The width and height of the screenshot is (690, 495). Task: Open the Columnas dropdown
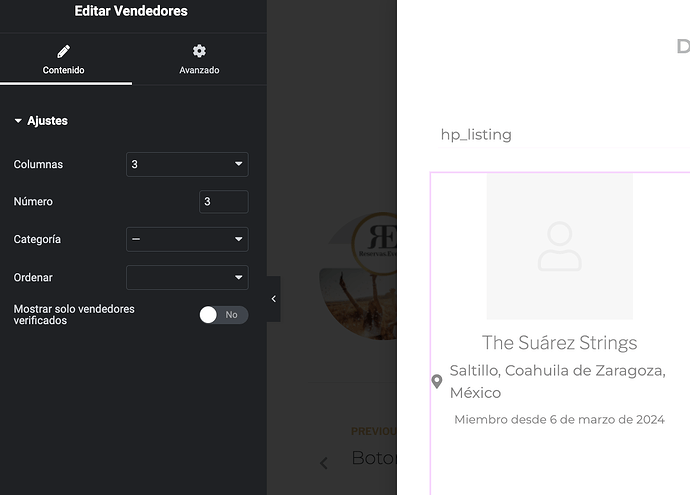pyautogui.click(x=187, y=164)
